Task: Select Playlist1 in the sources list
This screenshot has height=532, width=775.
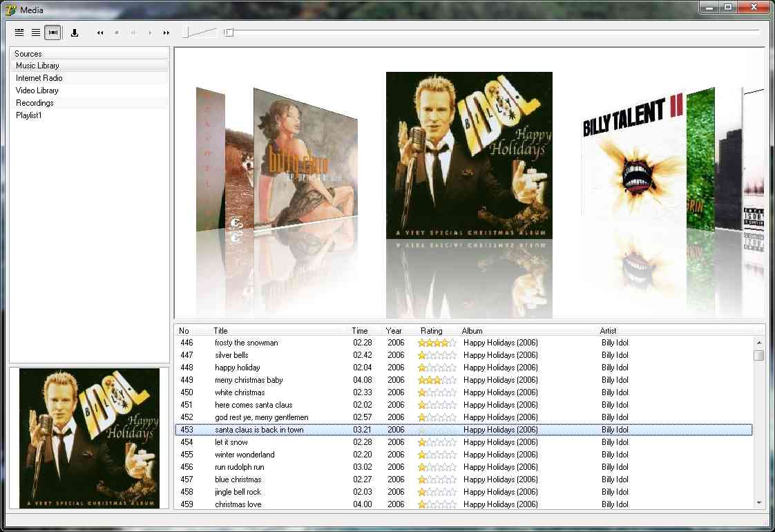Action: [90, 115]
